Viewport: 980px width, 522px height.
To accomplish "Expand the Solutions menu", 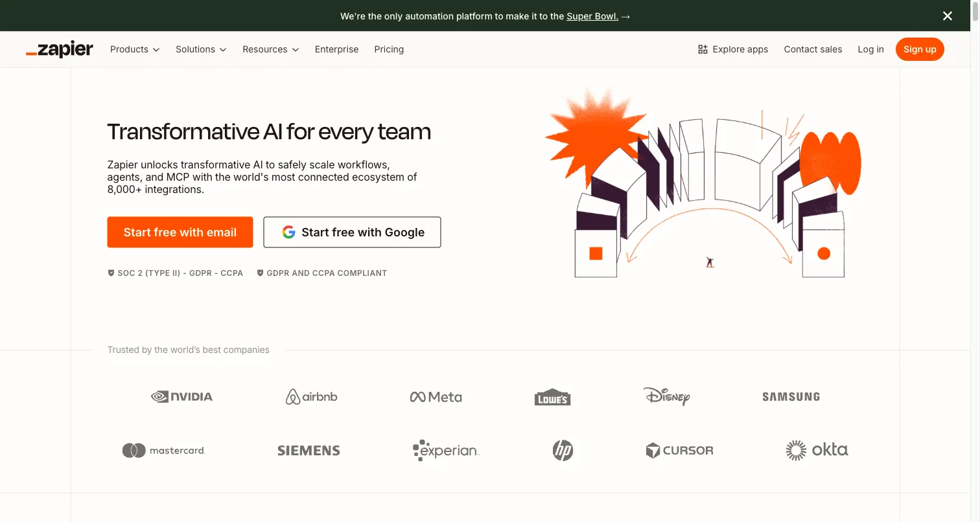I will click(x=201, y=49).
